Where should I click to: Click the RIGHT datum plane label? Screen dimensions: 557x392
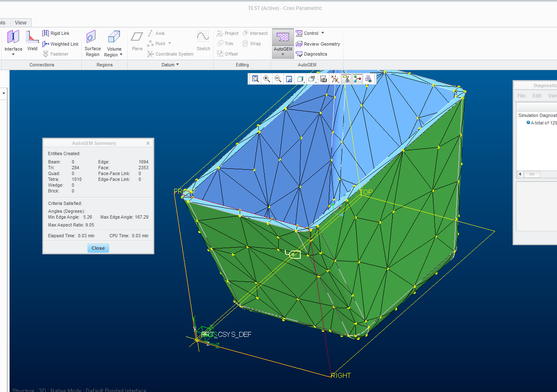(341, 375)
